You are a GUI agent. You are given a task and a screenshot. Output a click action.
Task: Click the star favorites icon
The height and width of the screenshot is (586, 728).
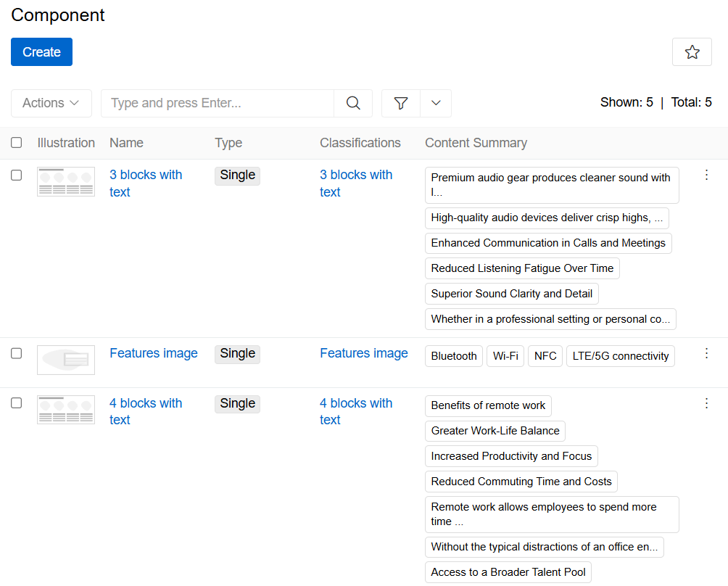pyautogui.click(x=692, y=52)
